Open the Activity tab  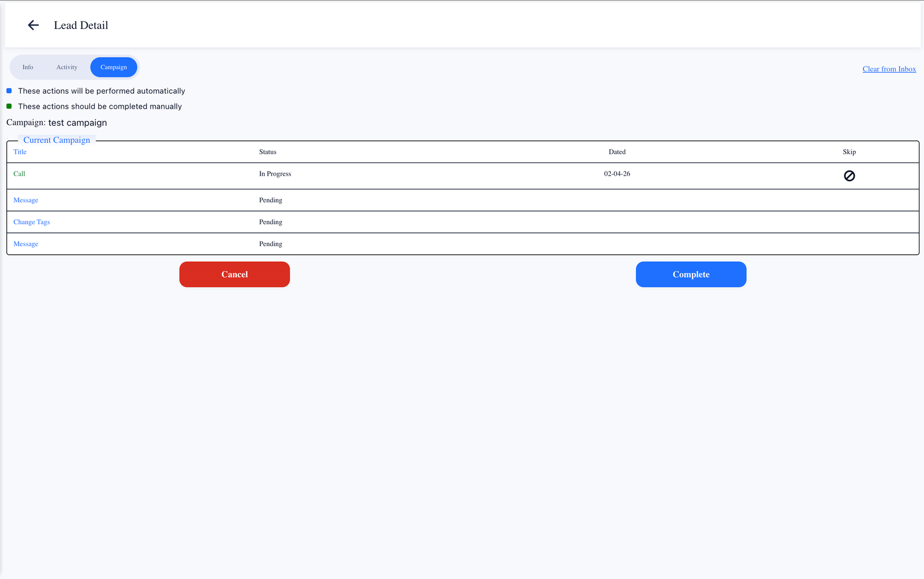point(66,67)
